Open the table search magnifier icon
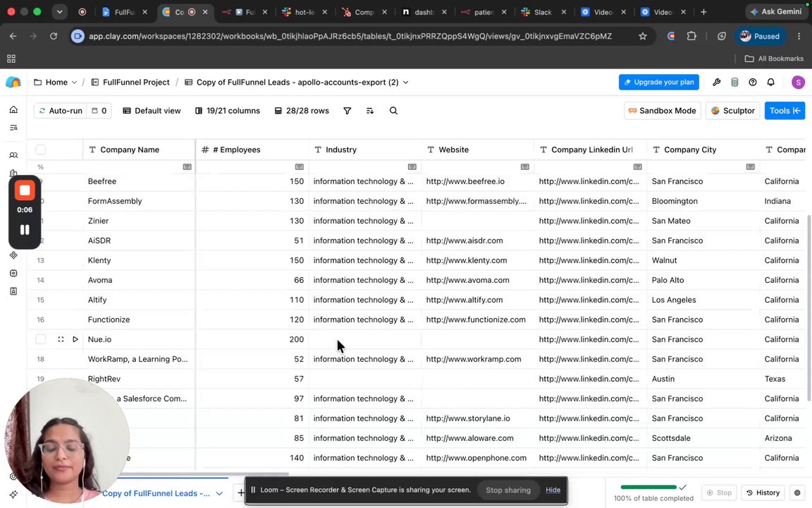 coord(393,111)
